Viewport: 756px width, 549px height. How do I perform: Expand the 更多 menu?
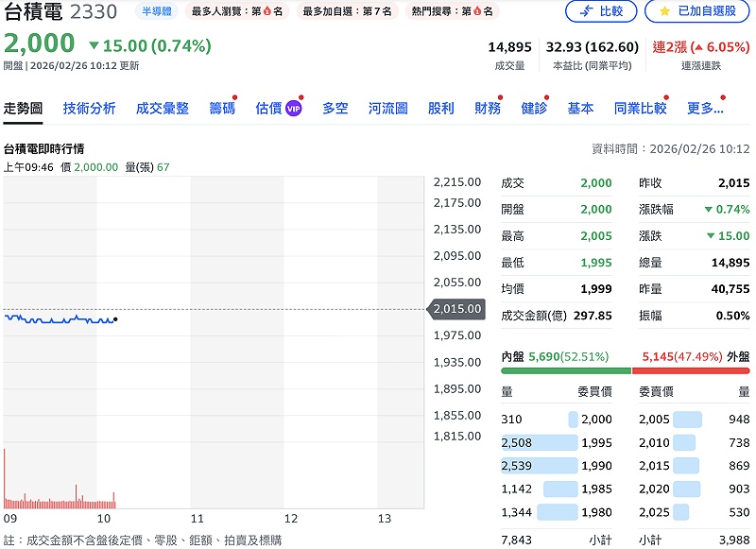click(x=704, y=108)
